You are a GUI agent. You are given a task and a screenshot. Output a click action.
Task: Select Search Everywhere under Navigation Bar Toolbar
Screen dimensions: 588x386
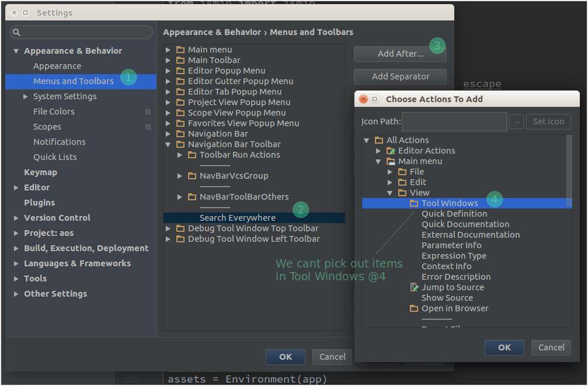(238, 217)
